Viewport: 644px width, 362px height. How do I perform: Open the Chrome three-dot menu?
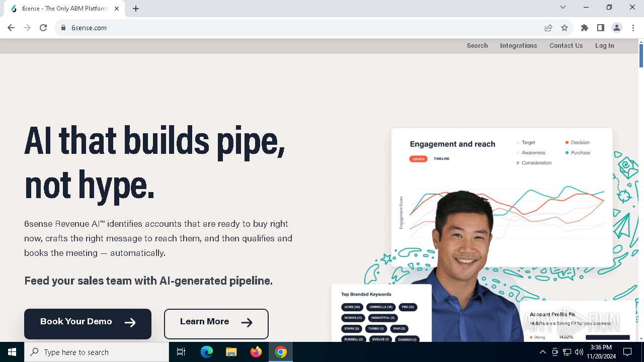point(633,28)
